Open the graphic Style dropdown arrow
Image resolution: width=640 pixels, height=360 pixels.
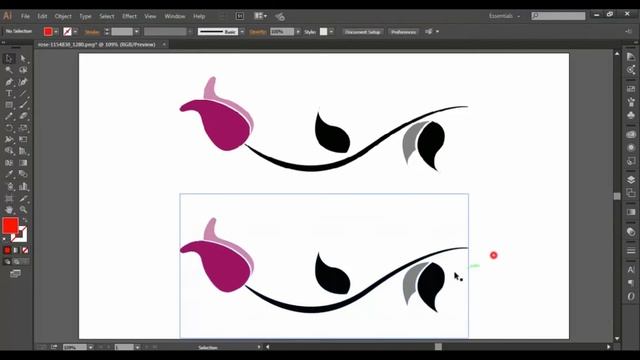click(x=331, y=32)
